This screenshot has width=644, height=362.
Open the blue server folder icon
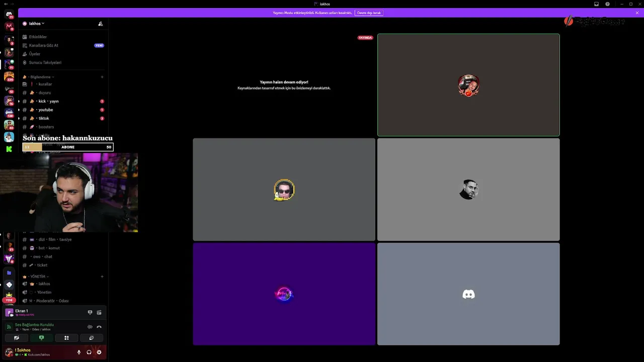[9, 273]
